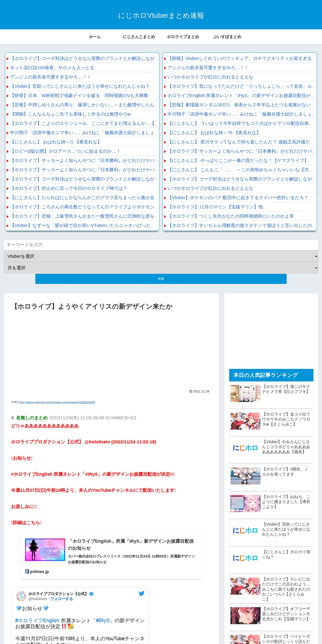Open ranking thumbnail ねねち、こよりに捕まりました
This screenshot has width=322, height=644.
tap(246, 503)
